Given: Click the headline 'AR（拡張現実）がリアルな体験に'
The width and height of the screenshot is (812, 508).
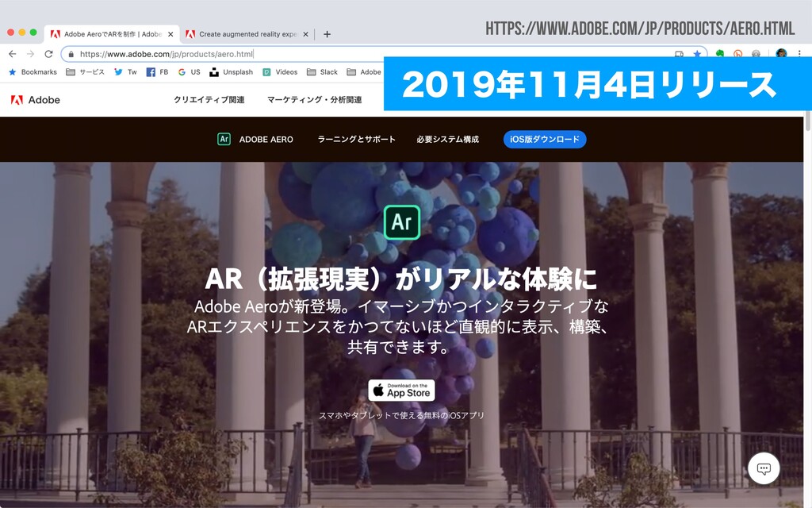Looking at the screenshot, I should pyautogui.click(x=401, y=279).
